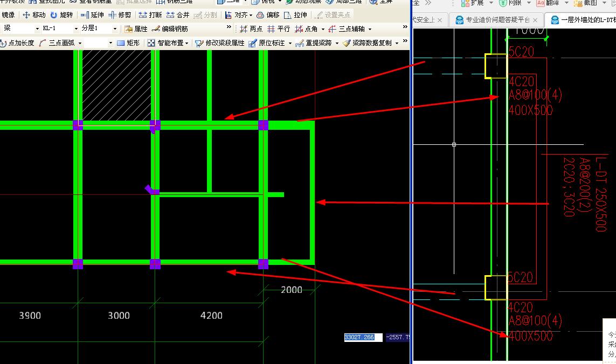The width and height of the screenshot is (616, 364).
Task: Expand the browser 网银 dropdown arrow
Action: [x=529, y=3]
